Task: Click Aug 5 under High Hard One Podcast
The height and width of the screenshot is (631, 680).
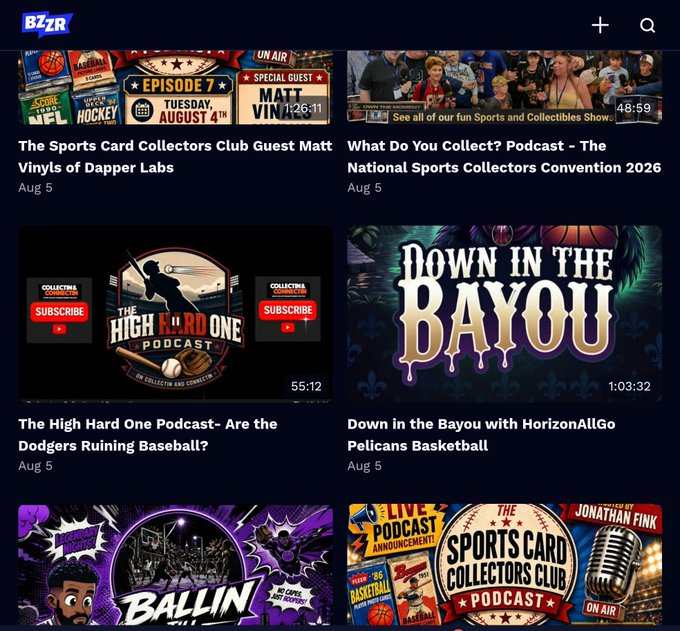Action: tap(35, 465)
